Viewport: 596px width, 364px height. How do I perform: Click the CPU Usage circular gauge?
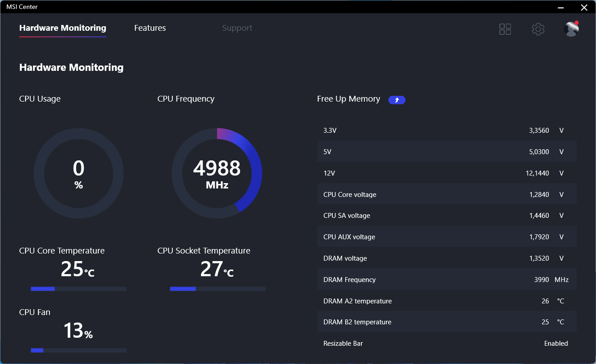[x=79, y=173]
